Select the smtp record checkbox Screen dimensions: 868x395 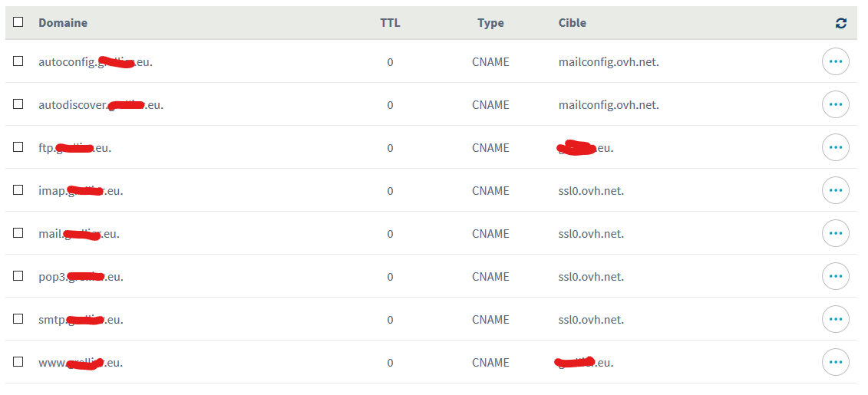[x=18, y=319]
